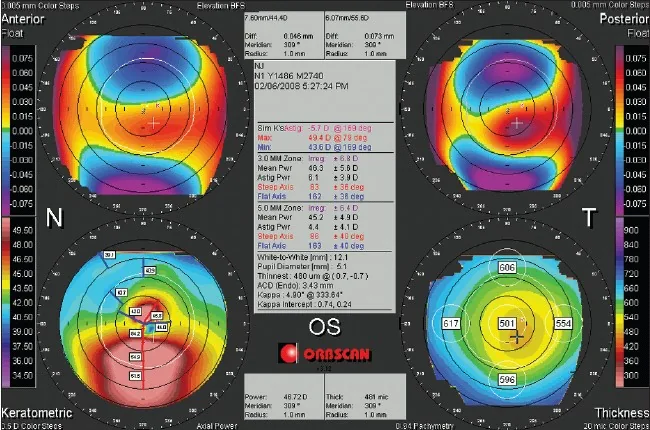This screenshot has width=650, height=430.
Task: Click the ORBSCAN red logo icon
Action: [x=288, y=353]
